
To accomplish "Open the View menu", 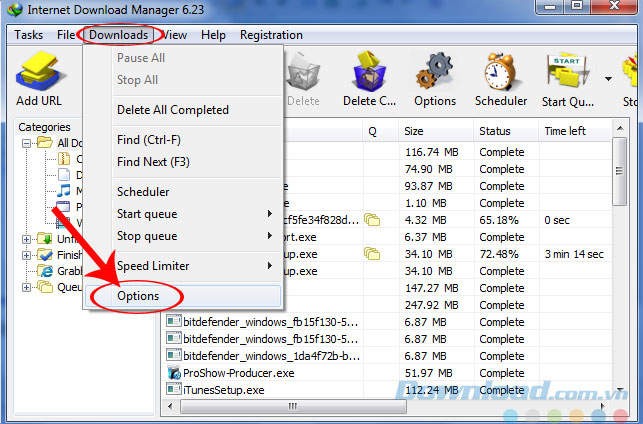I will tap(175, 35).
